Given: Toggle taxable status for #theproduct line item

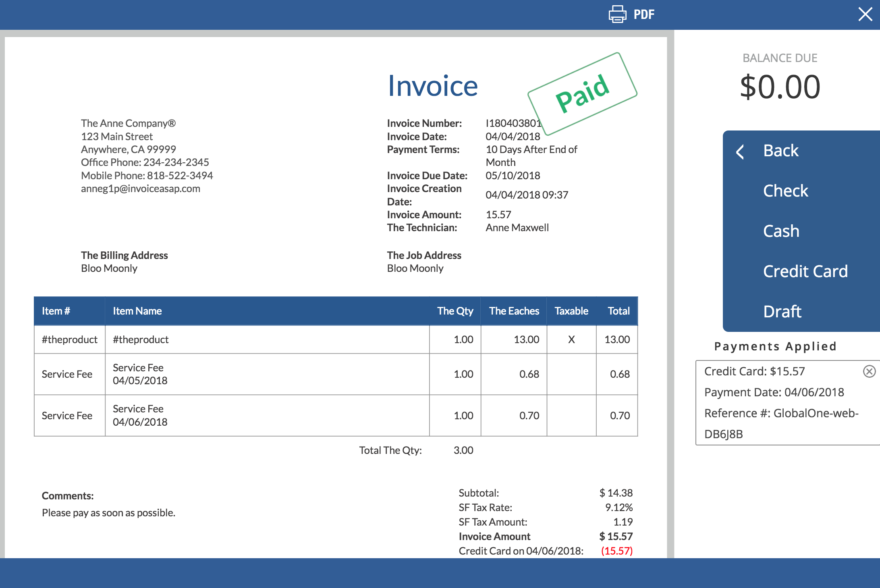Looking at the screenshot, I should coord(571,340).
